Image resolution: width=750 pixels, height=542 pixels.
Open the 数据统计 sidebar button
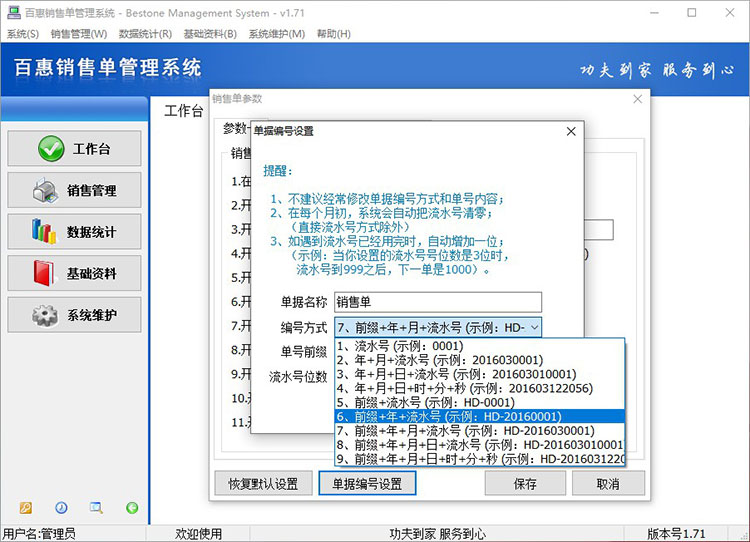(x=74, y=232)
